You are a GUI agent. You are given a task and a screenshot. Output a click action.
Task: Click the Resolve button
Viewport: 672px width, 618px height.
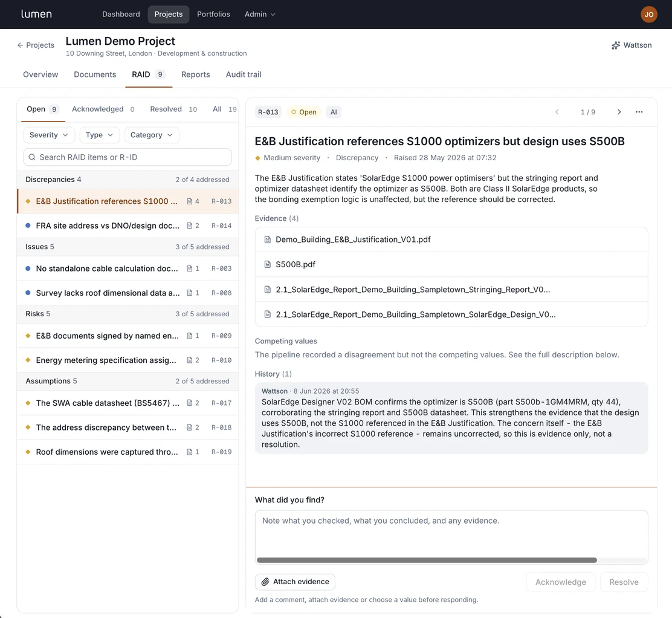pyautogui.click(x=624, y=582)
